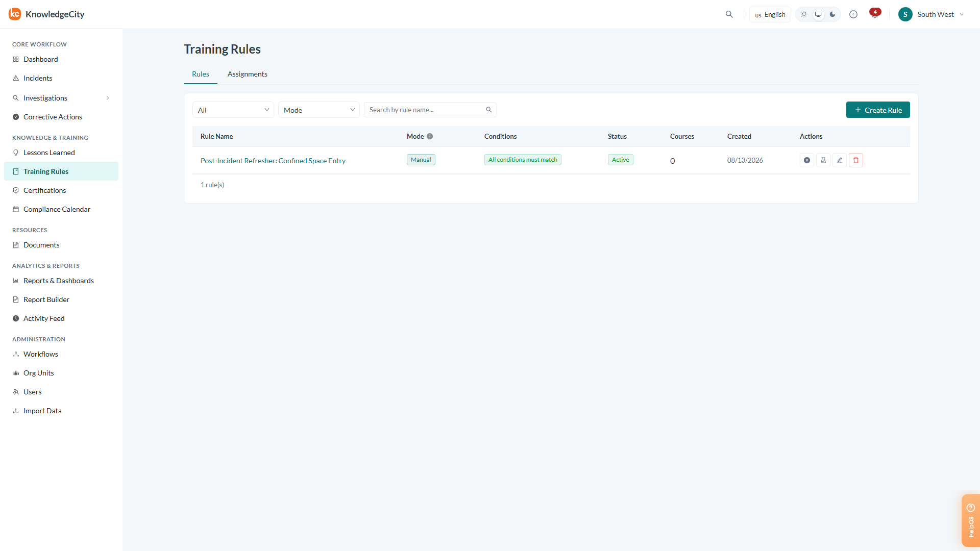Image resolution: width=980 pixels, height=551 pixels.
Task: Click the Manual mode badge
Action: coord(421,160)
